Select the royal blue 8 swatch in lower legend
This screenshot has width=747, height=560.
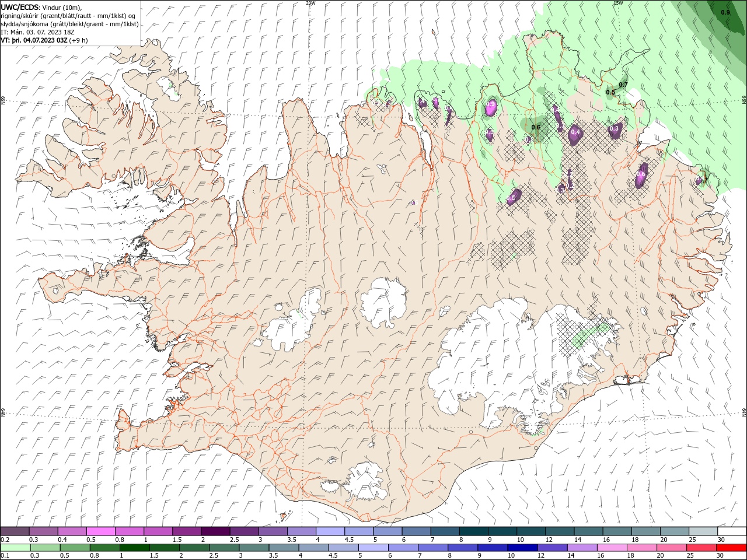pos(462,548)
